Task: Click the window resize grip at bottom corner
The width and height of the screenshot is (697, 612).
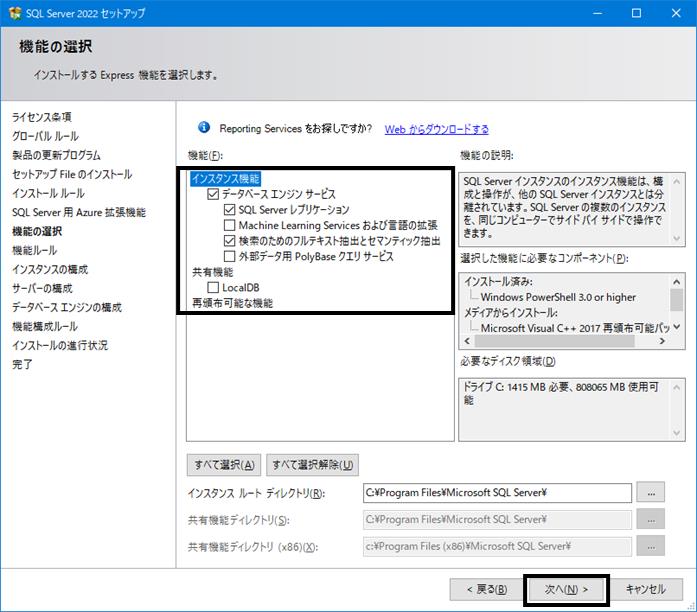Action: pyautogui.click(x=691, y=606)
